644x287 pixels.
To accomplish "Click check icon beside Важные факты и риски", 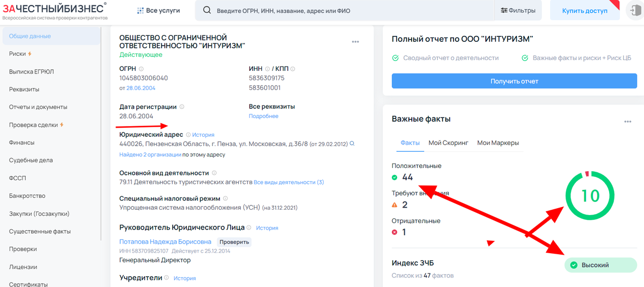I will pos(524,58).
